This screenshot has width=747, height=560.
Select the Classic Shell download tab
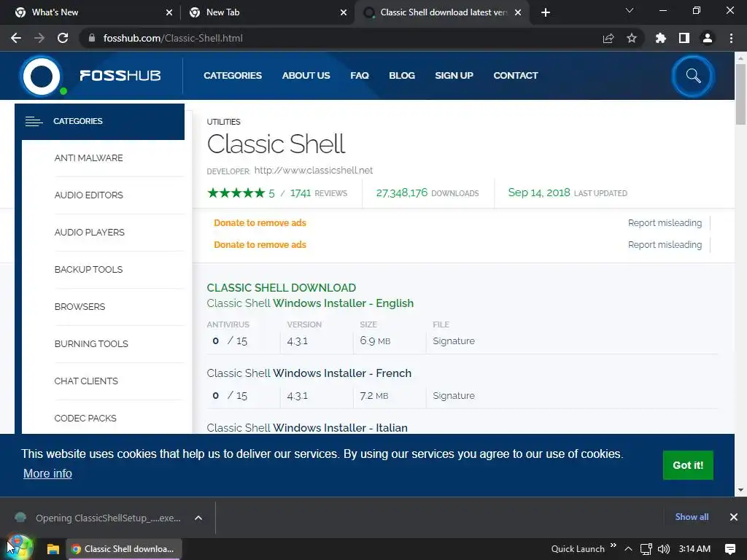pos(443,12)
